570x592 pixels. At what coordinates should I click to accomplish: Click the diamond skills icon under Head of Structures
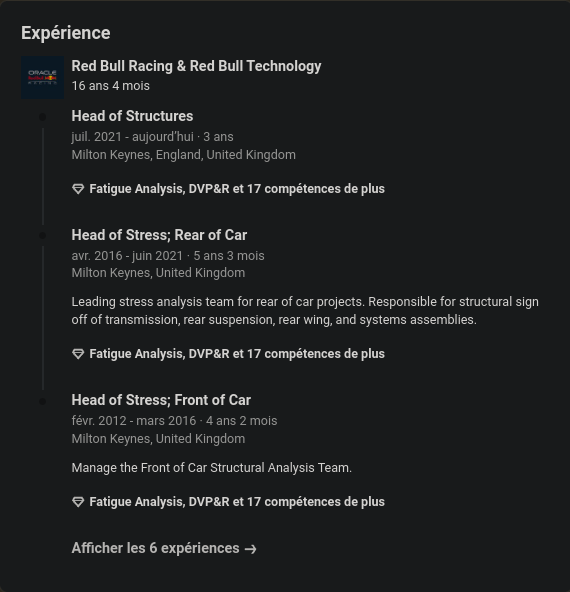[x=78, y=189]
